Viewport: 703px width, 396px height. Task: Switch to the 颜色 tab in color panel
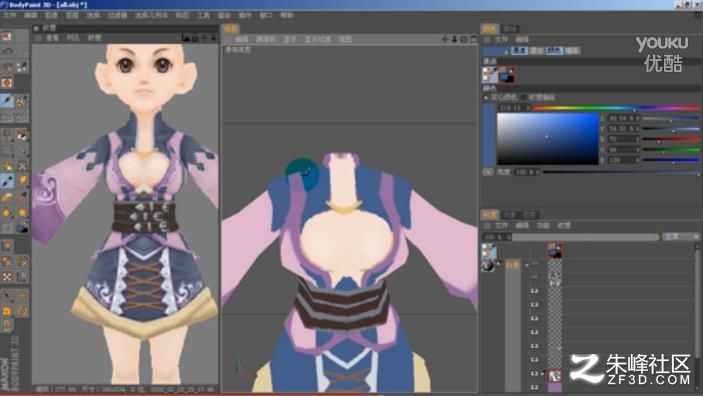tap(490, 29)
